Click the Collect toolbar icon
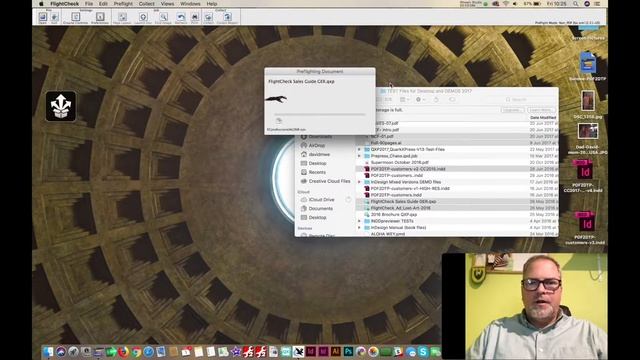 point(209,17)
